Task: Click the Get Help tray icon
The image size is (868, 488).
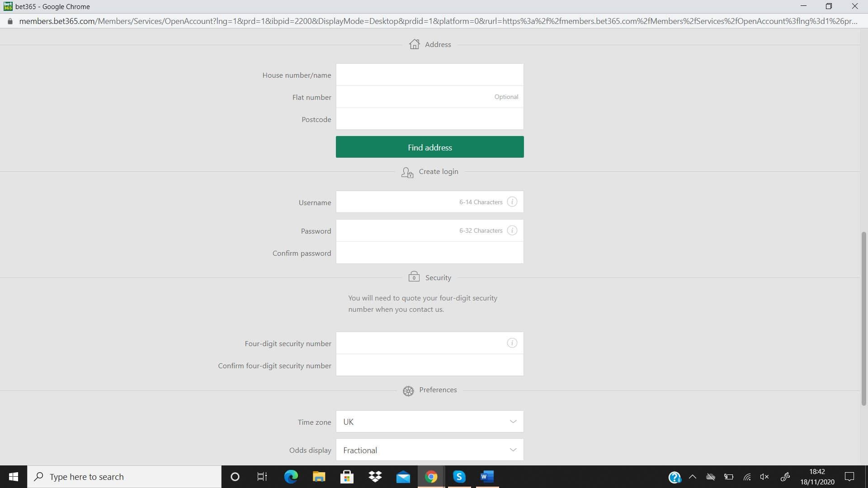Action: pyautogui.click(x=675, y=477)
